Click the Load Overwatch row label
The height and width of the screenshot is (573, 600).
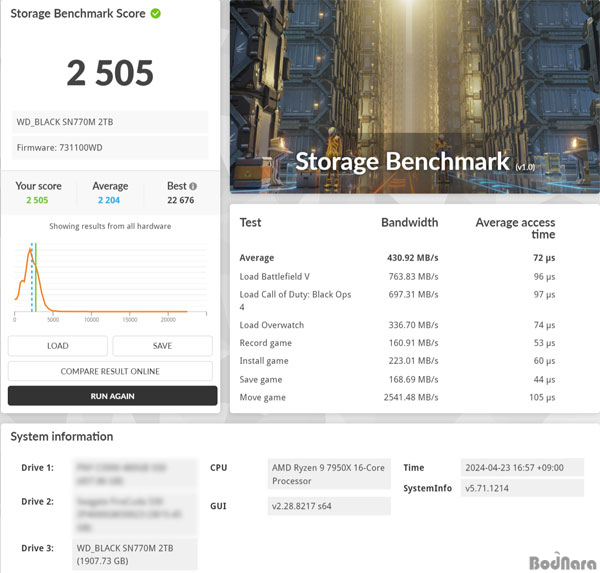[272, 325]
